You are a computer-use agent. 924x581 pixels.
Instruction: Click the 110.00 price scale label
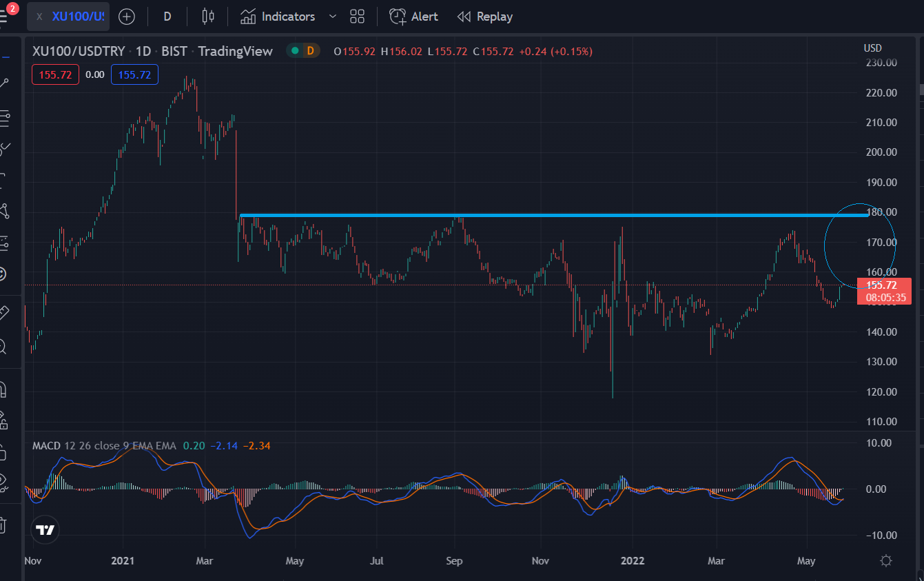[880, 422]
